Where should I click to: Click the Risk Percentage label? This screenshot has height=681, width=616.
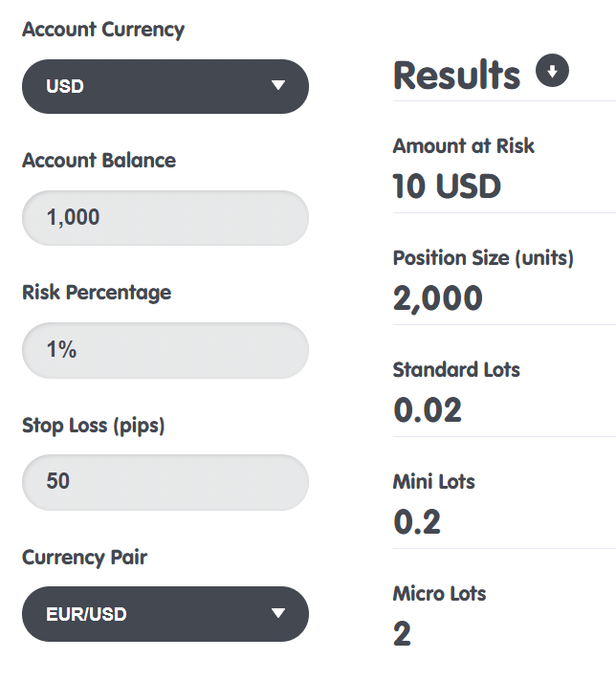97,293
